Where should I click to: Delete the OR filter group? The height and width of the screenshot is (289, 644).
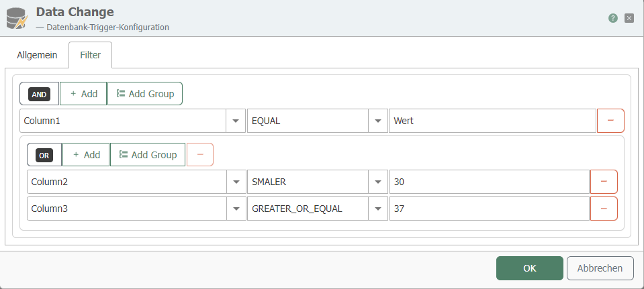200,155
